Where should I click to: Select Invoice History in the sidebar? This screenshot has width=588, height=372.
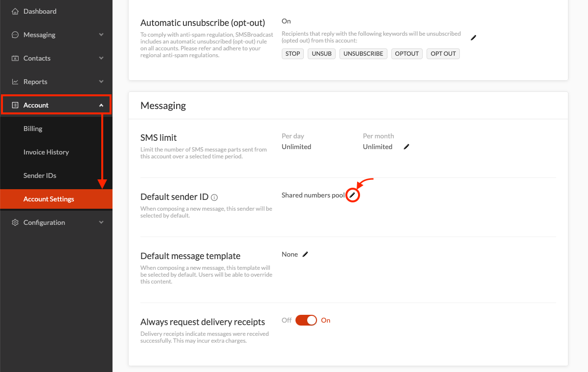point(46,152)
